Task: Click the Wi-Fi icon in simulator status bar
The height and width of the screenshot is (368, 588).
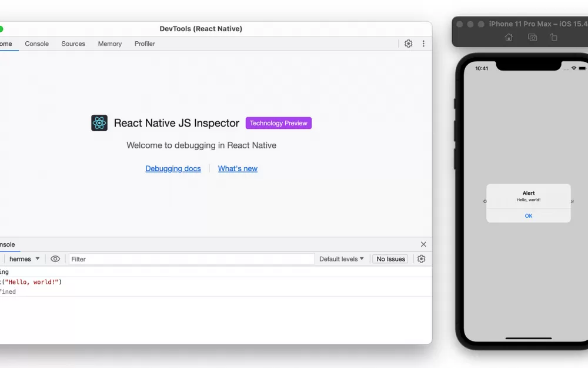Action: click(574, 68)
